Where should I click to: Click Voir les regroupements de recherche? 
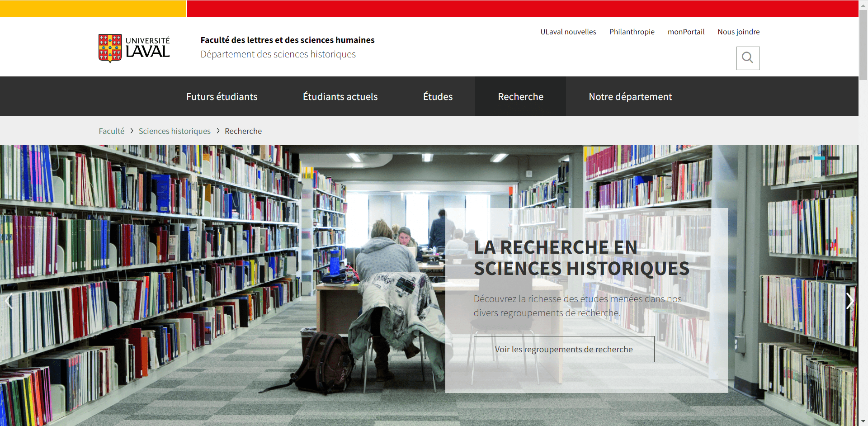pyautogui.click(x=564, y=349)
